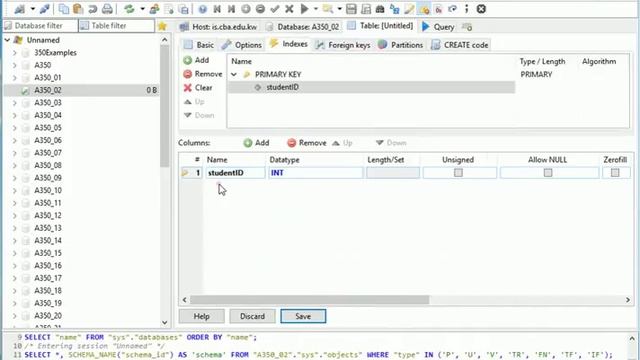The height and width of the screenshot is (360, 640).
Task: Switch to the Query tab
Action: [438, 27]
